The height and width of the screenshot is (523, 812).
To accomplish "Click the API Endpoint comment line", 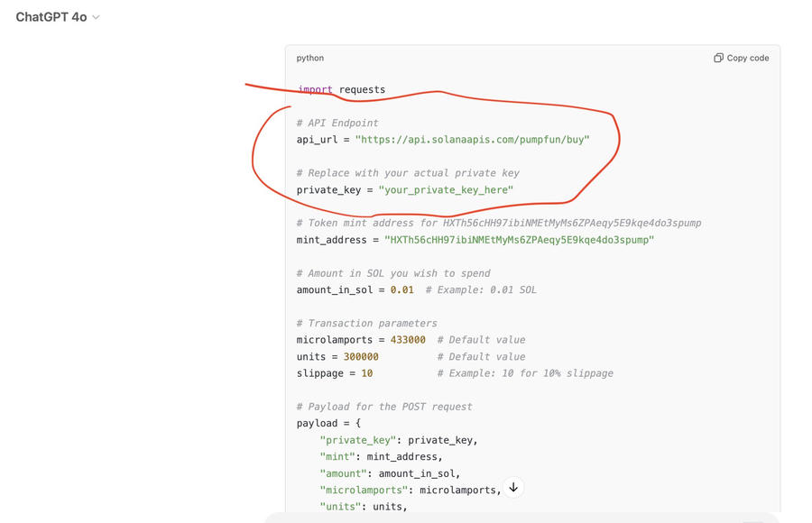I will (x=337, y=123).
